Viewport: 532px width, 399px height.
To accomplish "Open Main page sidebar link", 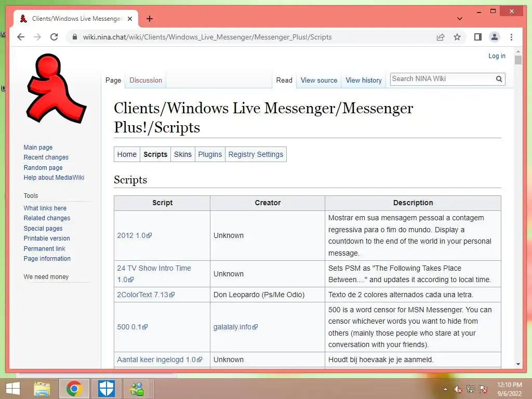I will (x=38, y=147).
